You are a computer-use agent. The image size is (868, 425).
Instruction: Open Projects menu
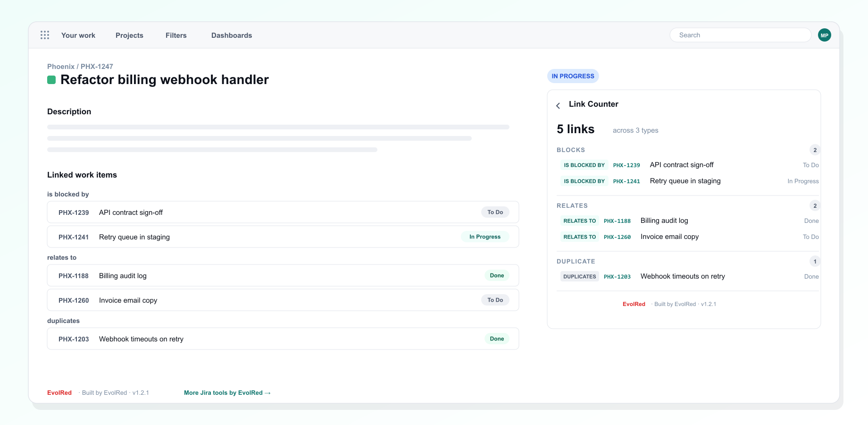point(129,35)
